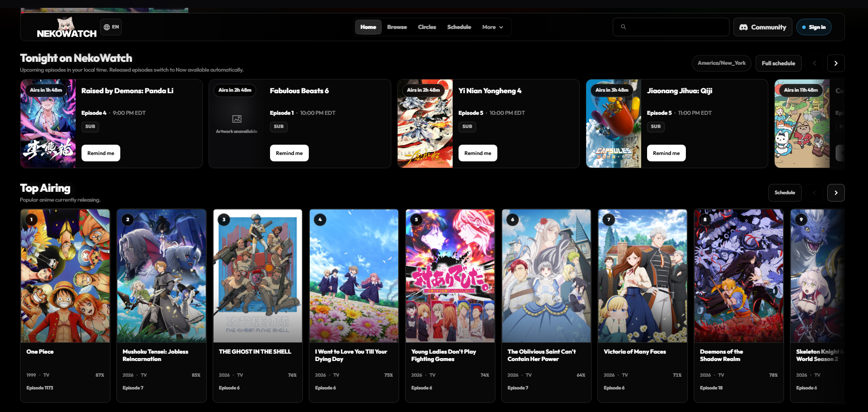
Task: Open Young Ladies Don't Play Fighting Games poster
Action: click(x=450, y=276)
